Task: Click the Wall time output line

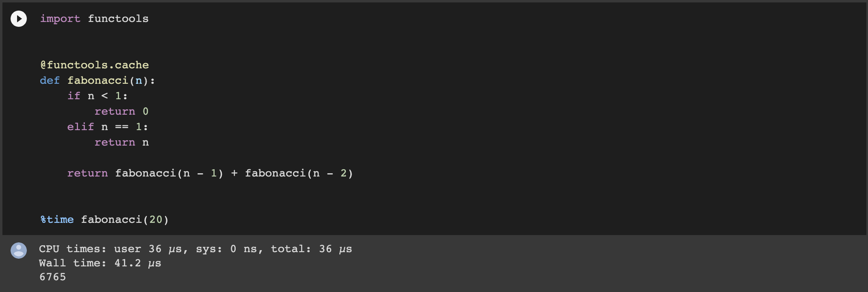Action: click(100, 263)
